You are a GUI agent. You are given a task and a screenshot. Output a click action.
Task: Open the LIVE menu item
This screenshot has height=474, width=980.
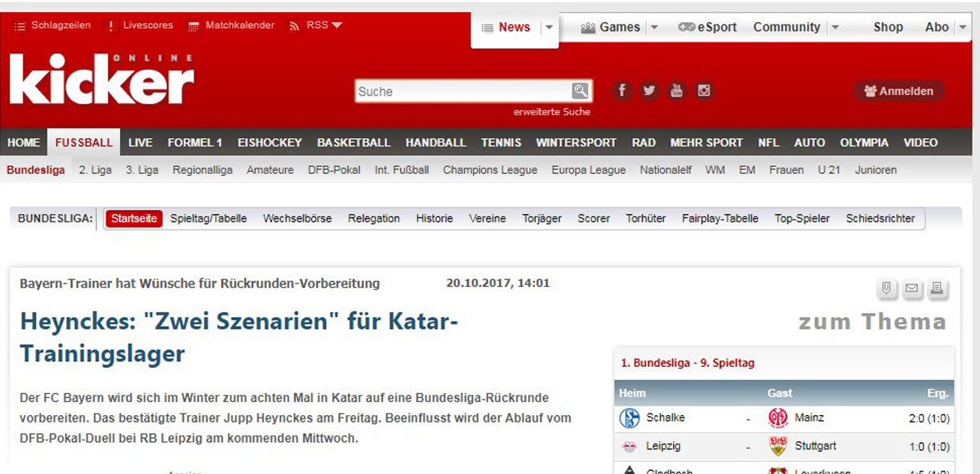(x=140, y=142)
